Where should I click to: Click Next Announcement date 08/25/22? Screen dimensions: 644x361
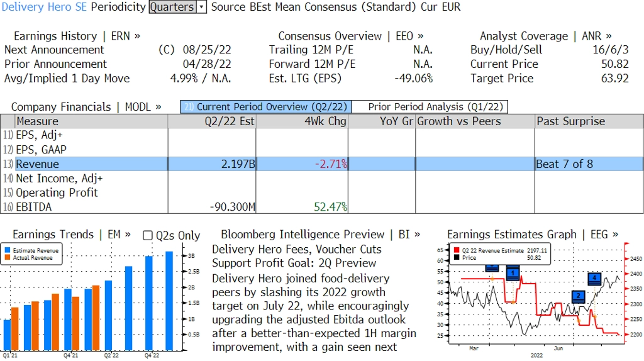point(207,50)
